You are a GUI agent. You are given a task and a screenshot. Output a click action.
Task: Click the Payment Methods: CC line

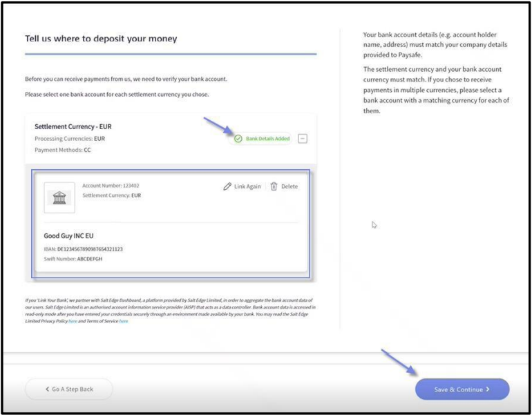(63, 150)
